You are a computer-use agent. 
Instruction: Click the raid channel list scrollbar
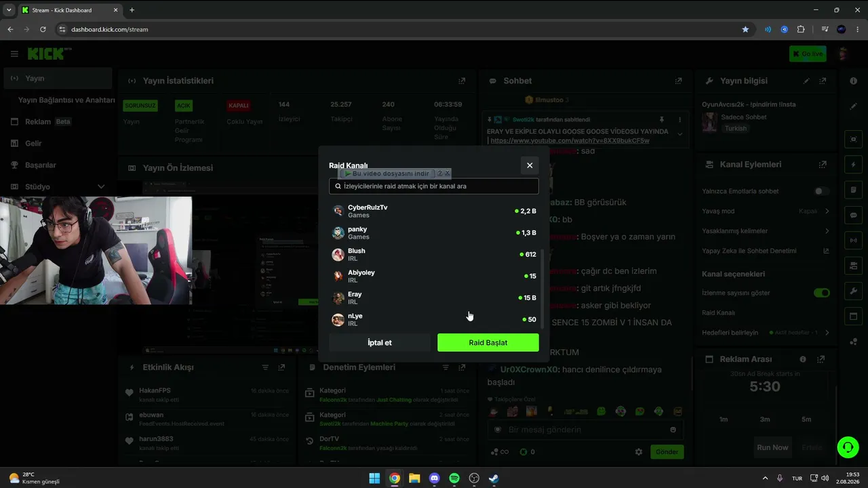coord(542,288)
